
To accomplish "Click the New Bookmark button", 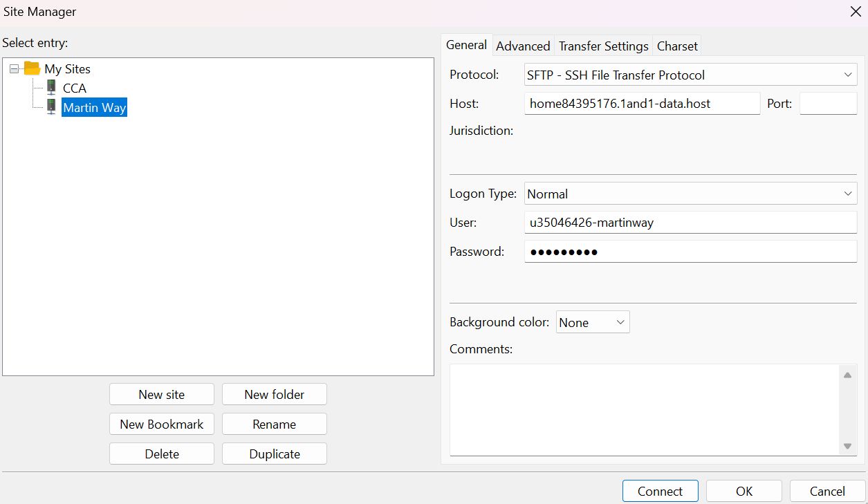I will (x=161, y=424).
